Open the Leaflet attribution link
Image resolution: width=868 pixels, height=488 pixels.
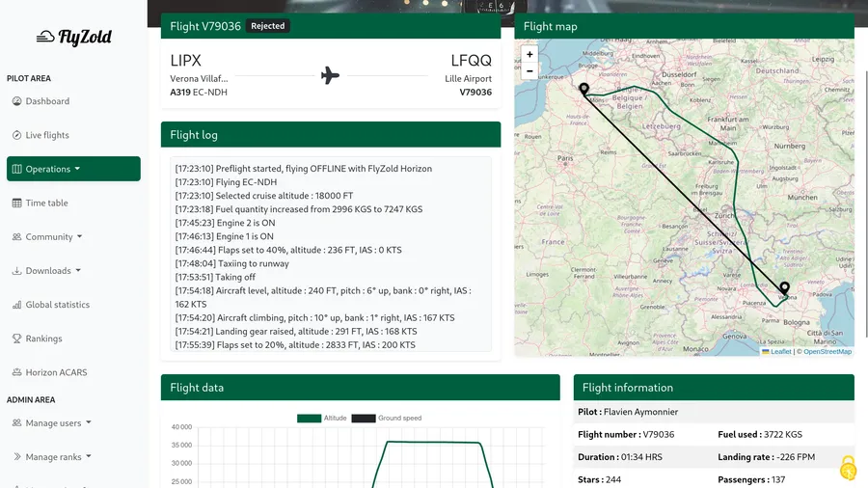[779, 352]
